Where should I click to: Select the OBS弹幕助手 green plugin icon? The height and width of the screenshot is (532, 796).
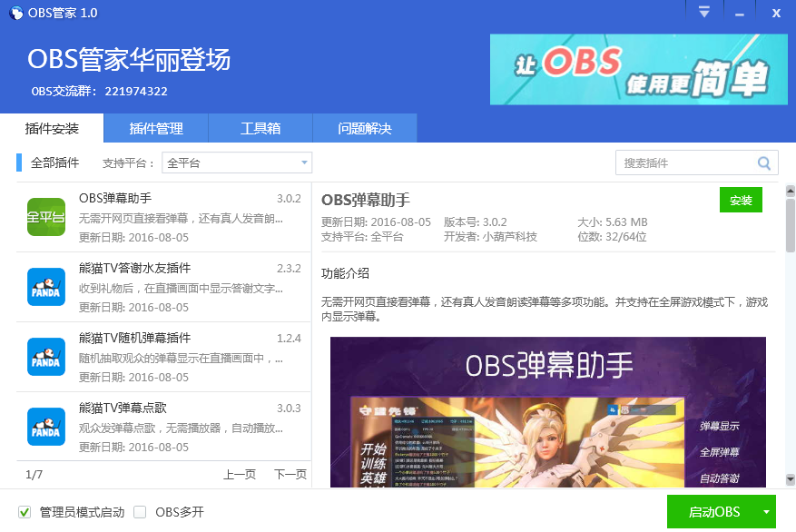[45, 215]
